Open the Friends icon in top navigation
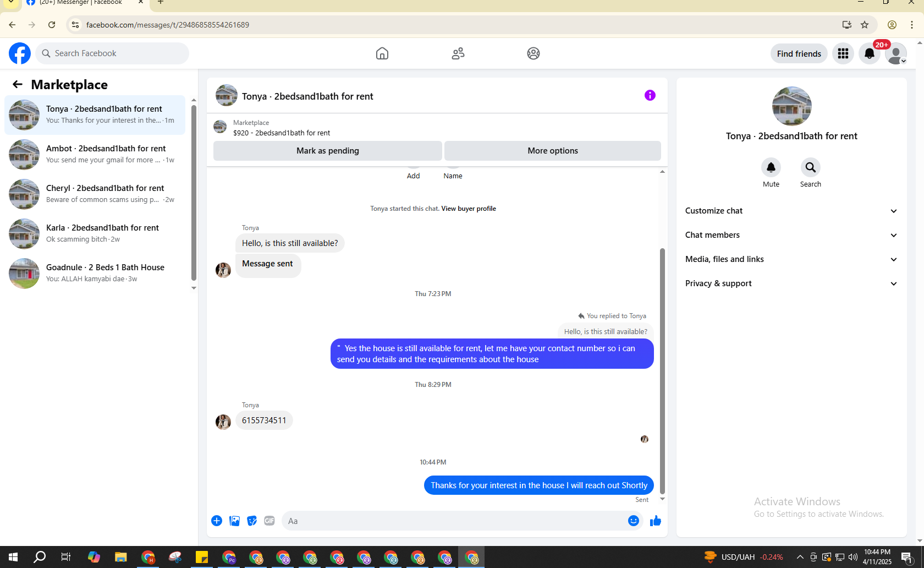 [x=458, y=53]
